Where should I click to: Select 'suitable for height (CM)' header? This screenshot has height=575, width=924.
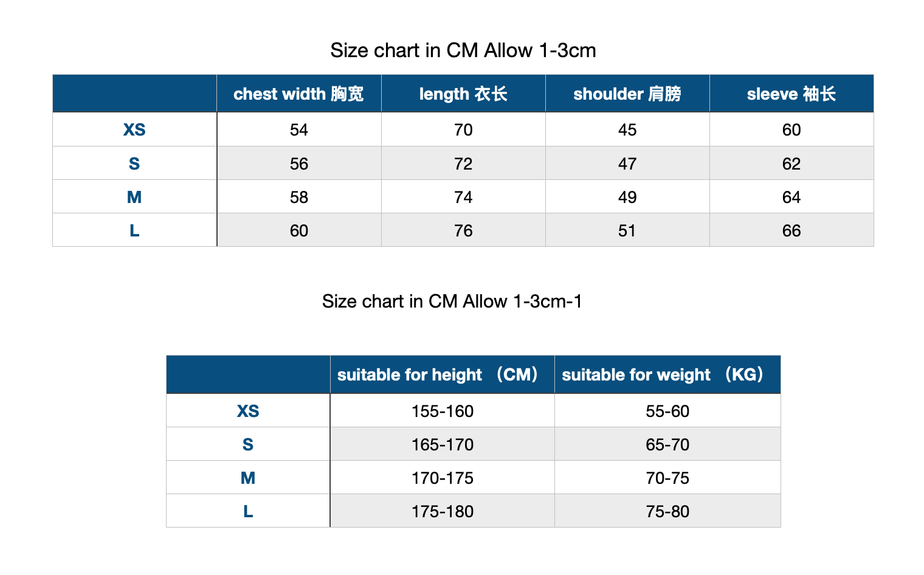pos(443,374)
